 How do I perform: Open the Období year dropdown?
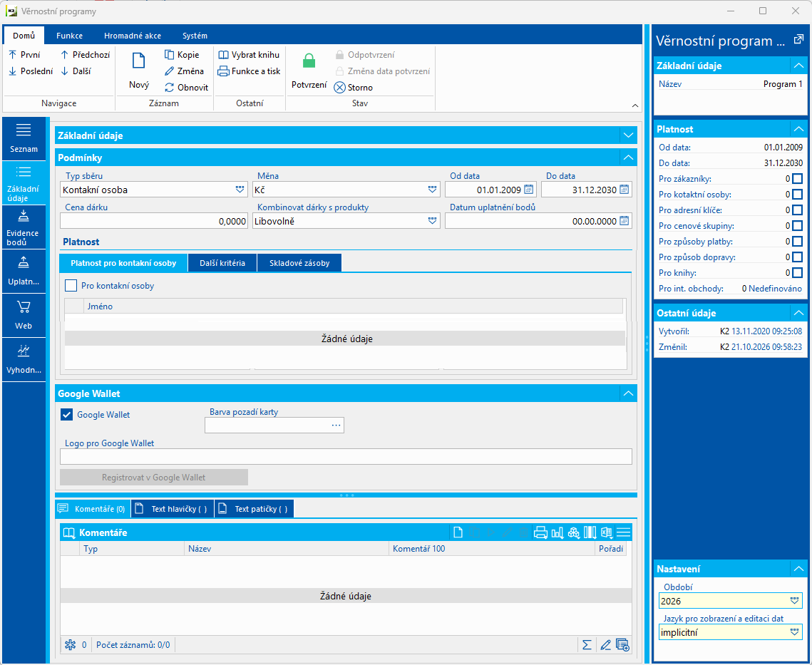pos(794,601)
